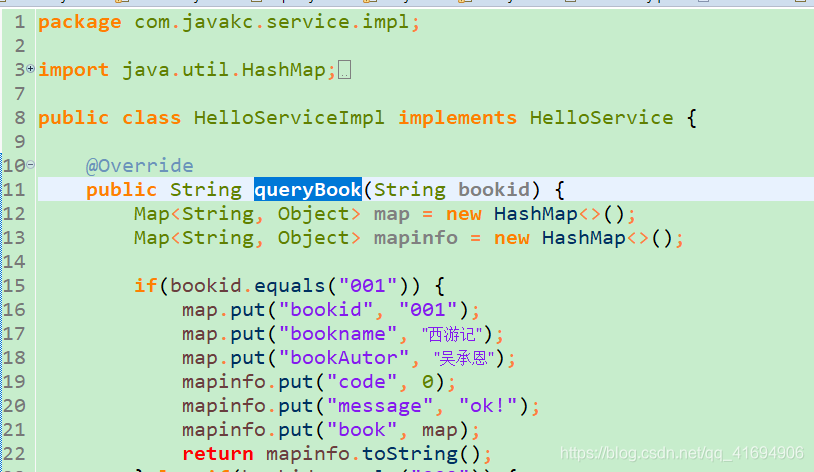814x472 pixels.
Task: Click the "code" string on line 19
Action: [x=362, y=382]
